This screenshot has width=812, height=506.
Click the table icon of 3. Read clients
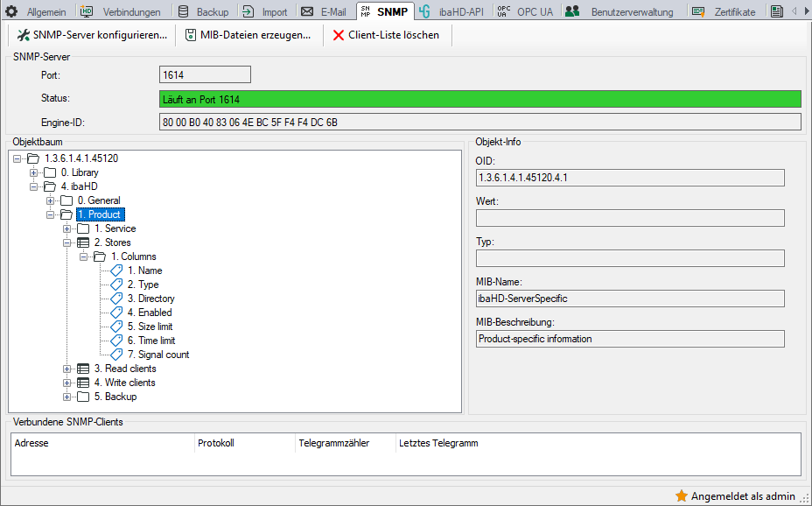83,369
